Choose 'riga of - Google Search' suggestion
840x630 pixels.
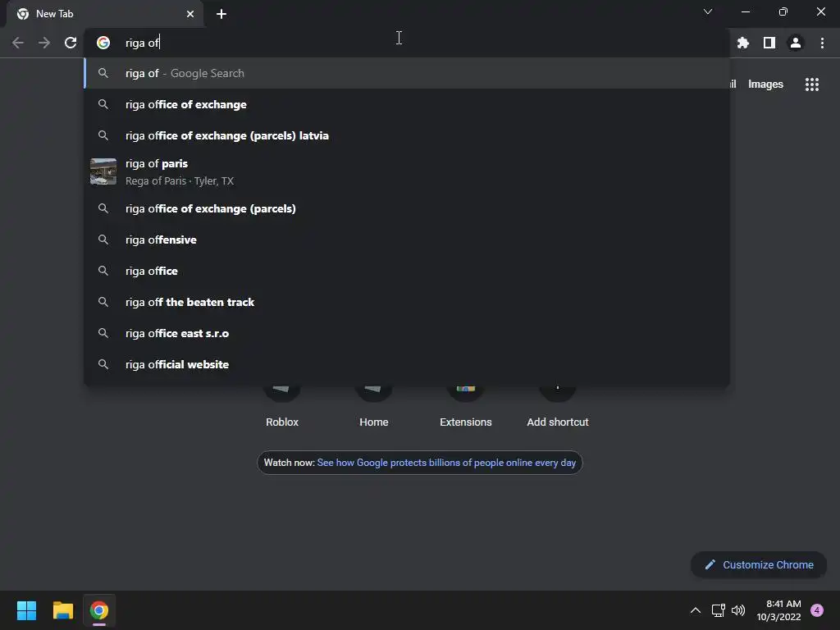tap(407, 73)
